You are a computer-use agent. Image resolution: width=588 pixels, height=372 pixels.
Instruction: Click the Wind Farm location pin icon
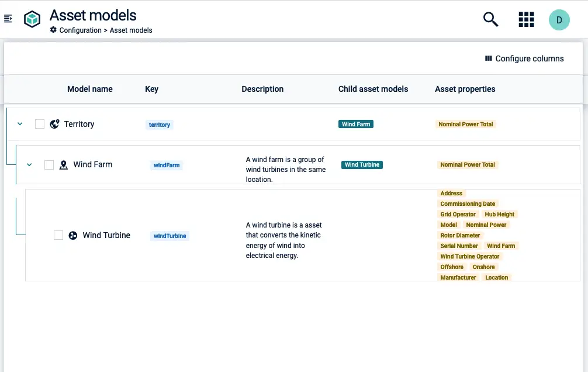pos(64,165)
